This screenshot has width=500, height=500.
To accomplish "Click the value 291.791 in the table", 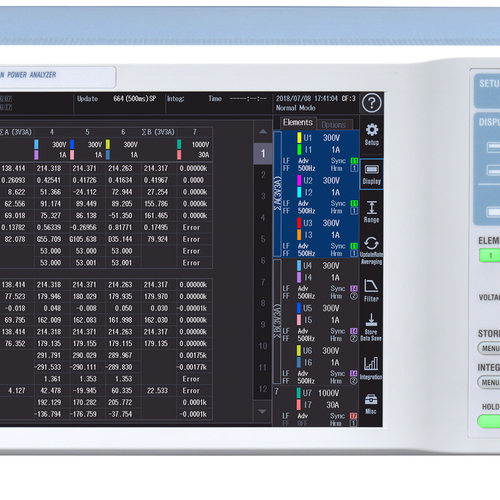I will pyautogui.click(x=49, y=355).
